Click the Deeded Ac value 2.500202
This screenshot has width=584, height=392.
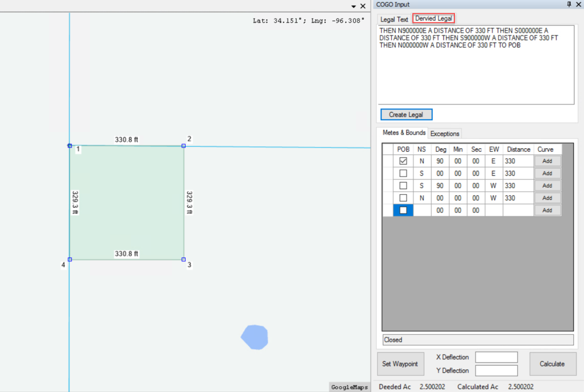click(x=432, y=387)
